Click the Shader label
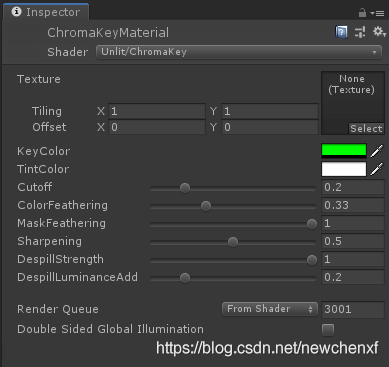 (x=68, y=52)
